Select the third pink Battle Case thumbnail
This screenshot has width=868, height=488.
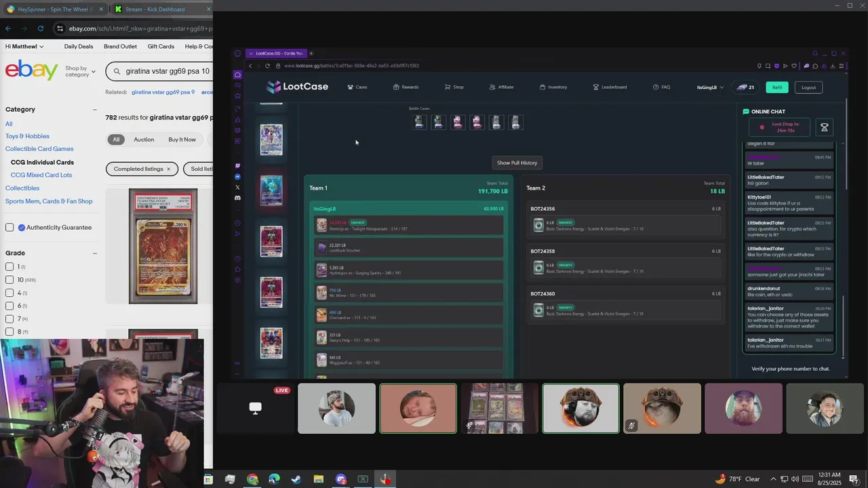458,122
